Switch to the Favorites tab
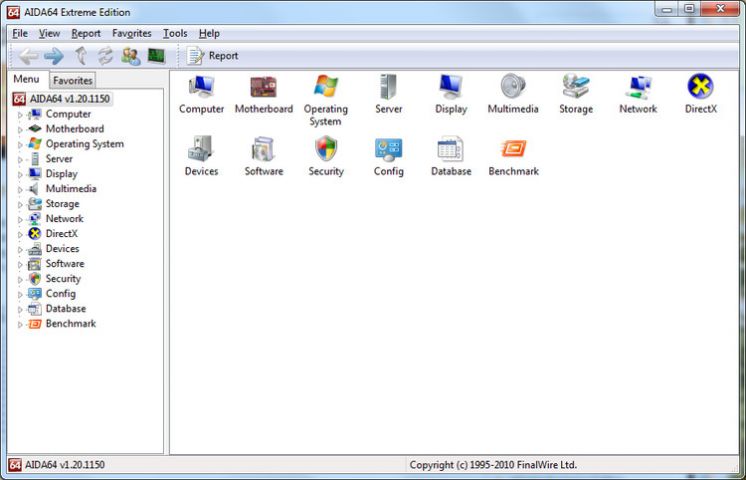This screenshot has width=746, height=480. coord(72,80)
